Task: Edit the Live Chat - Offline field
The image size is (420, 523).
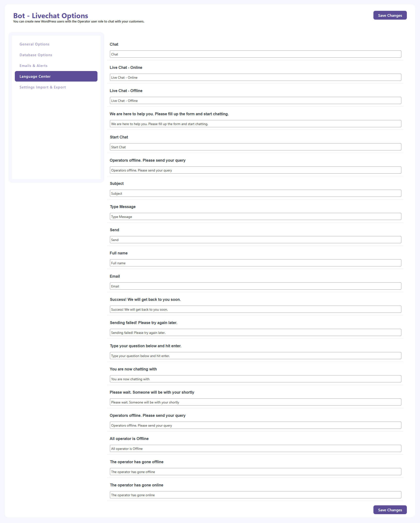Action: click(x=255, y=100)
